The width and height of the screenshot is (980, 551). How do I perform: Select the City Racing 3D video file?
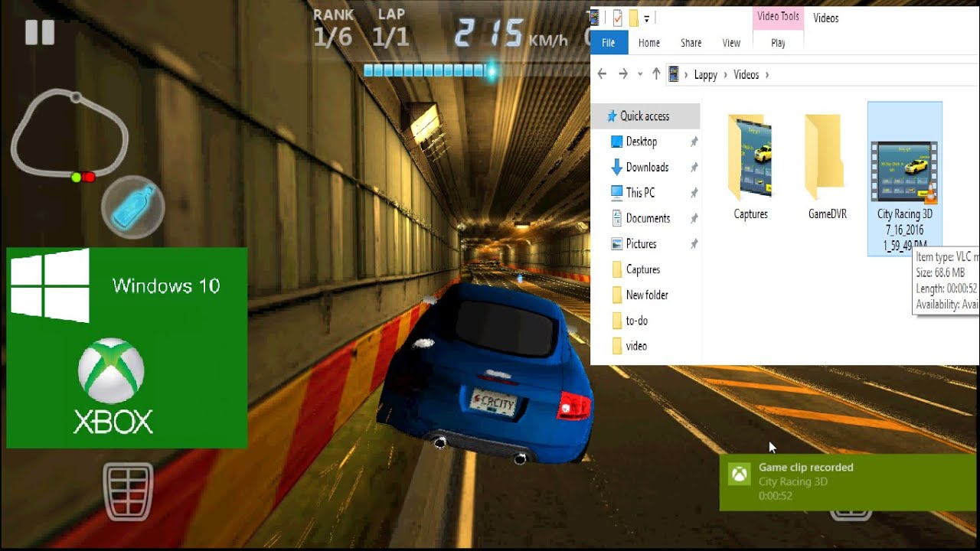pos(905,179)
